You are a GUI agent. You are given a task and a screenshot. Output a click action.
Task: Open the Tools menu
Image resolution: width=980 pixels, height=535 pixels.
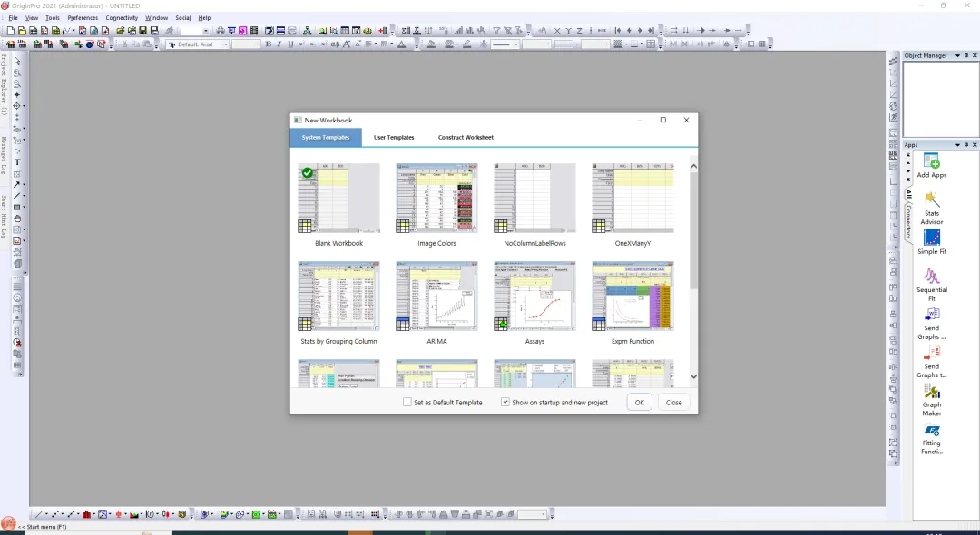click(x=53, y=17)
